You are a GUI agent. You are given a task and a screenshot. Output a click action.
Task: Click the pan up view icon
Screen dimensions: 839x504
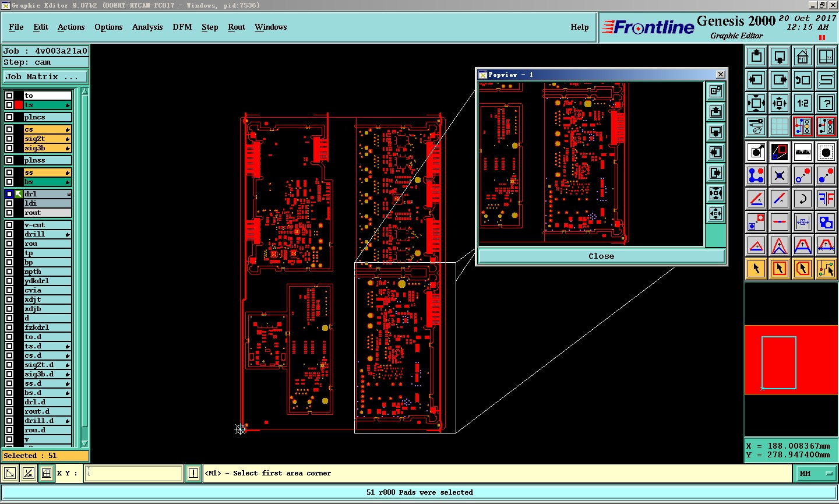pyautogui.click(x=756, y=57)
